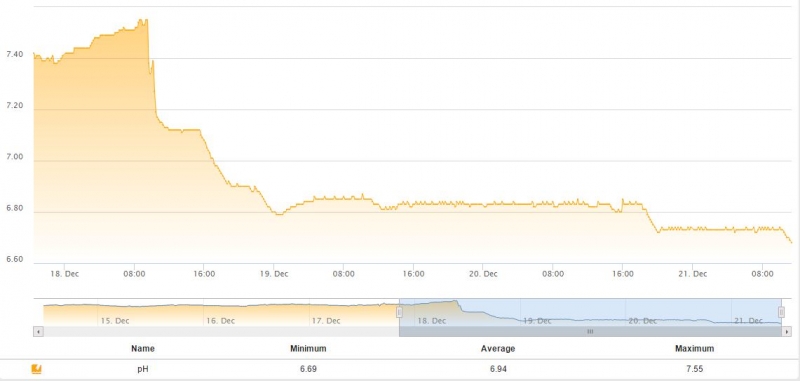This screenshot has height=381, width=800.
Task: Click the 7.20 y-axis label
Action: (x=14, y=106)
